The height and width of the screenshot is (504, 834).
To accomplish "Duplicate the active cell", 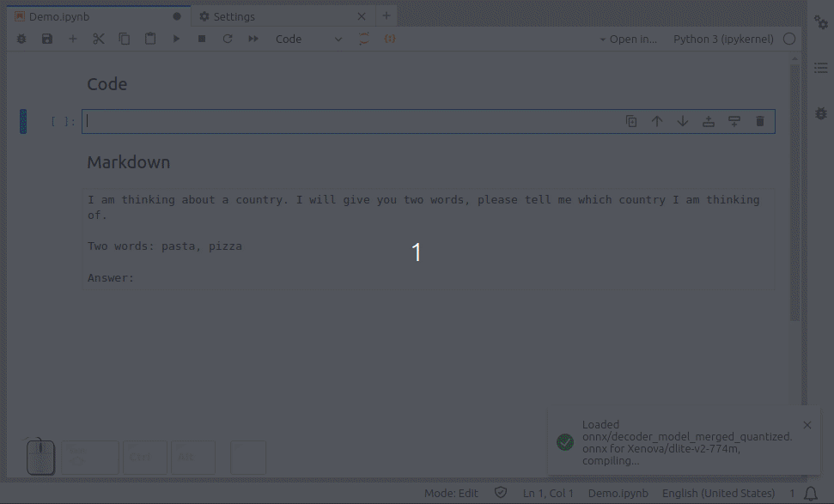I will [631, 121].
